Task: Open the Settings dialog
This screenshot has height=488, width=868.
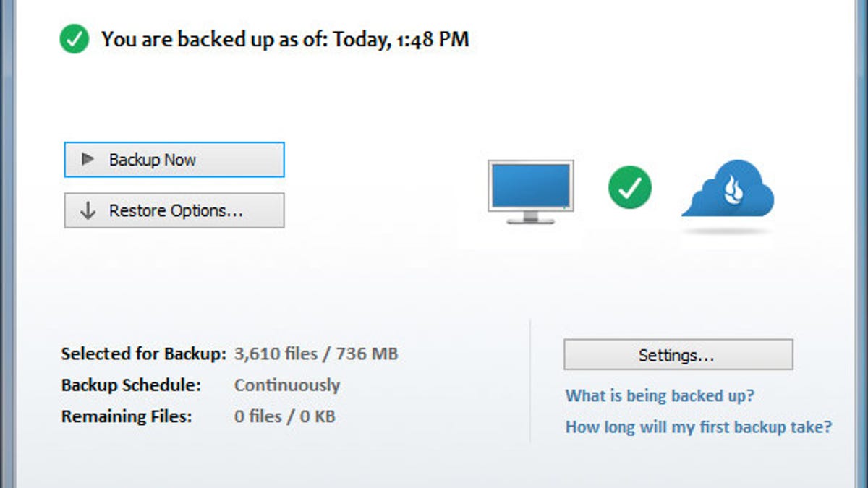Action: tap(678, 355)
